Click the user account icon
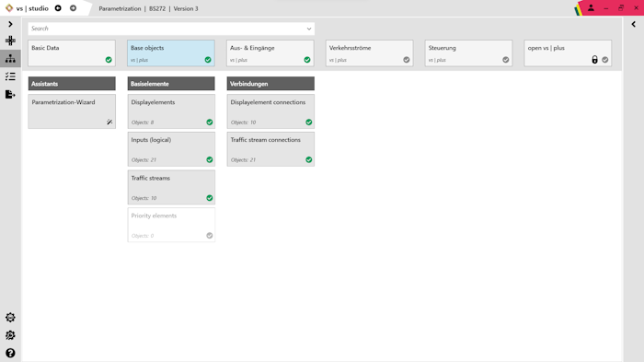 [x=591, y=7]
